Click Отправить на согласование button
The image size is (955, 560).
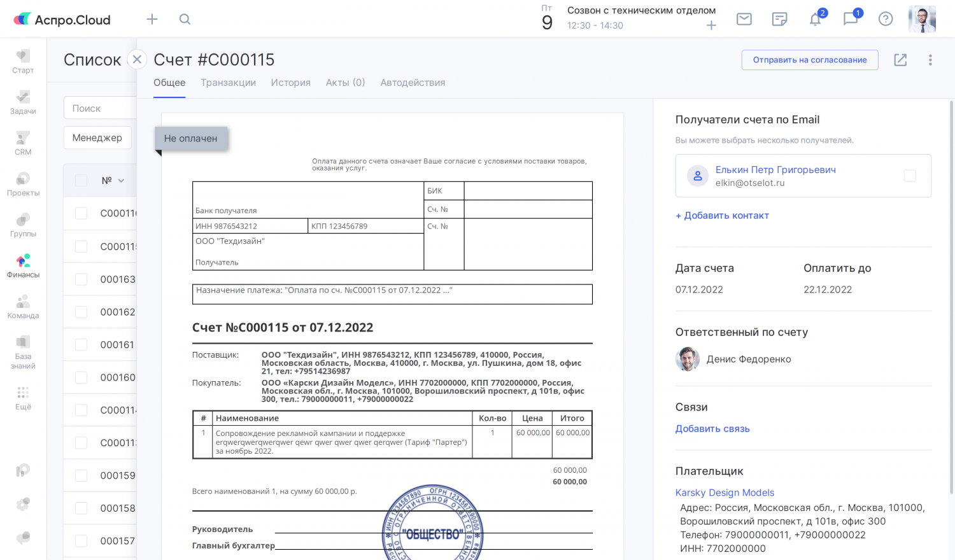(x=809, y=60)
